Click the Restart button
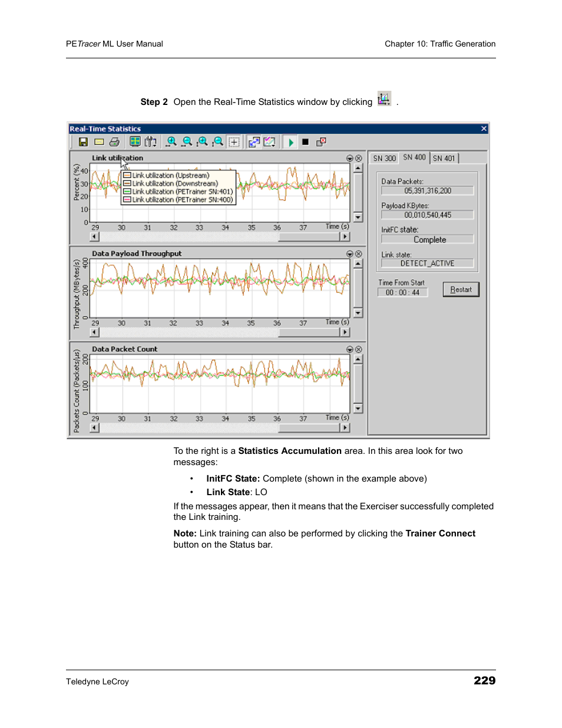Viewport: 562px width, 728px height. click(x=461, y=289)
